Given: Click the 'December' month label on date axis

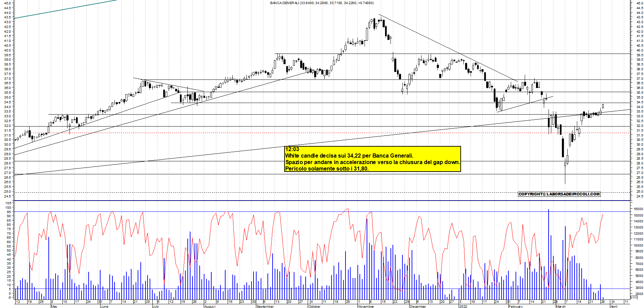Looking at the screenshot, I should pyautogui.click(x=418, y=306).
